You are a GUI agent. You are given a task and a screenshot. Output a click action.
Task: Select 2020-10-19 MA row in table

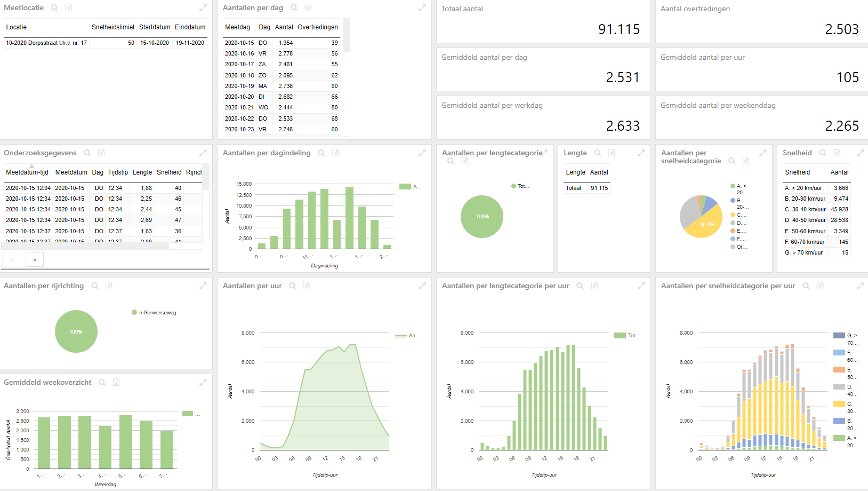pos(282,86)
